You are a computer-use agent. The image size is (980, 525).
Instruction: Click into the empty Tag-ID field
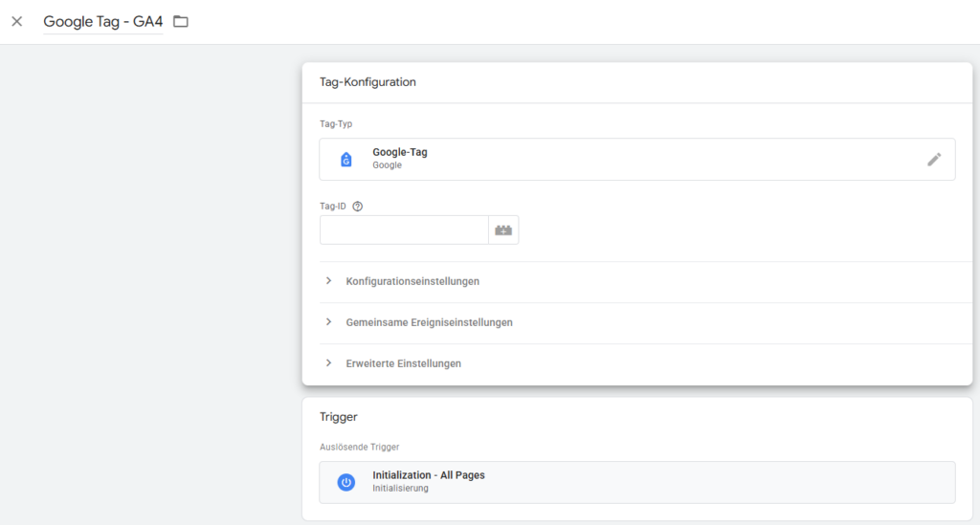pos(404,230)
